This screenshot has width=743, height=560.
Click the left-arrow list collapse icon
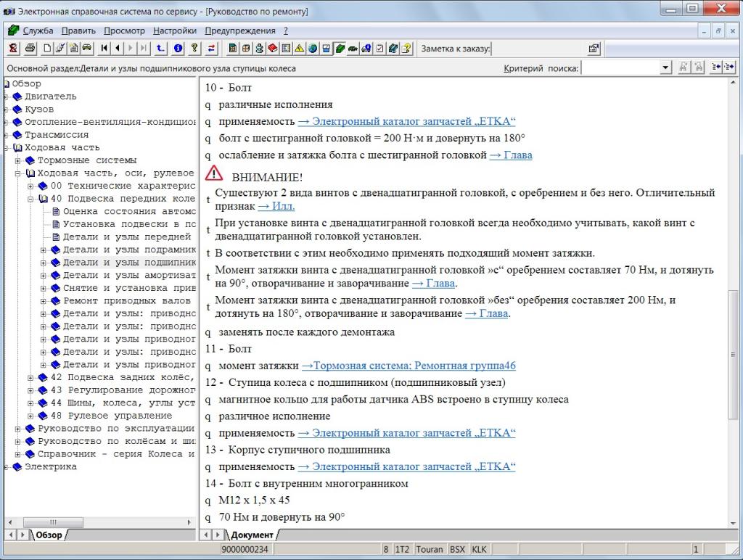716,67
